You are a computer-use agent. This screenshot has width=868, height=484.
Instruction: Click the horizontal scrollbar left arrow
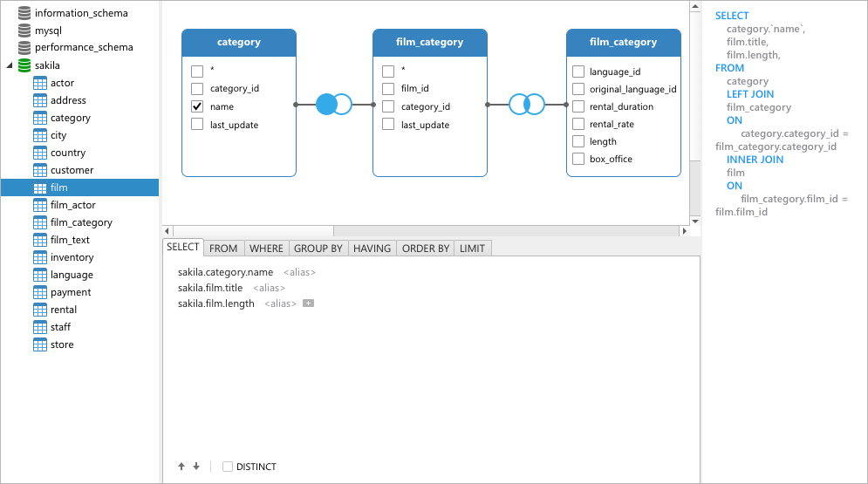[x=167, y=230]
